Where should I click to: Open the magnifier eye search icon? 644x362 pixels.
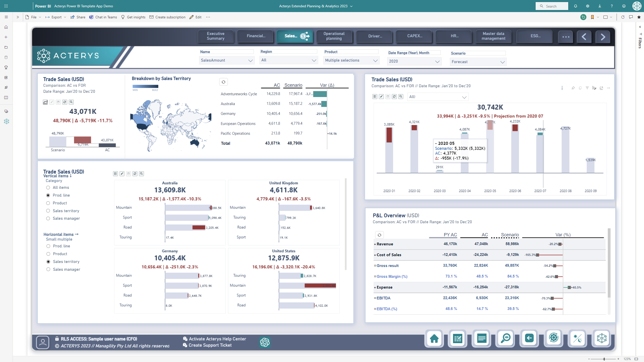point(505,338)
